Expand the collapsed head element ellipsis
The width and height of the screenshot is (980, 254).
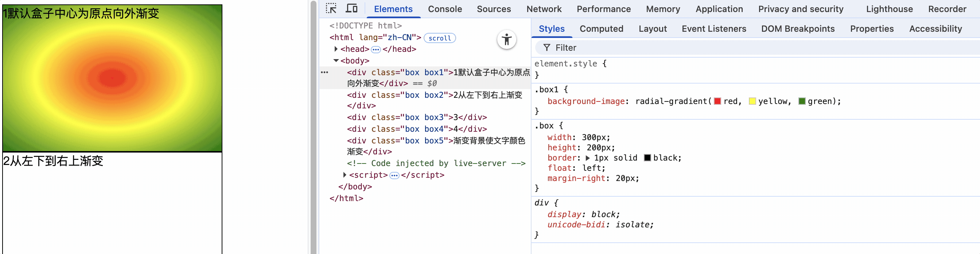376,50
